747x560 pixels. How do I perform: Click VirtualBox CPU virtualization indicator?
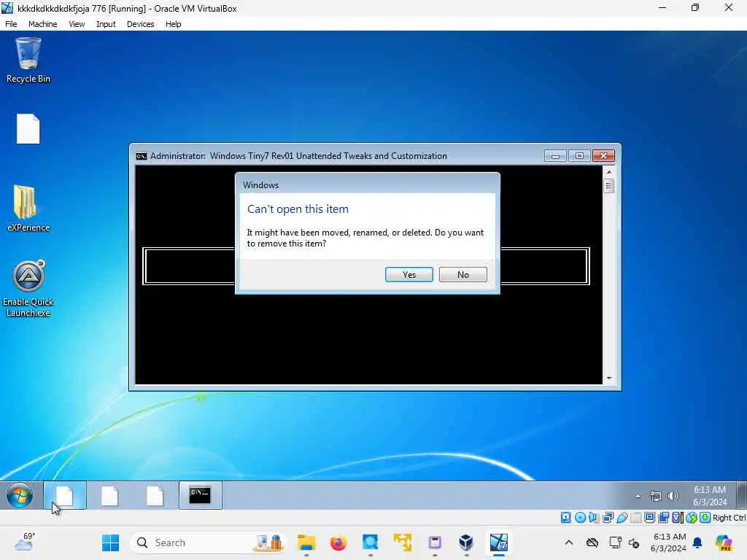point(677,518)
